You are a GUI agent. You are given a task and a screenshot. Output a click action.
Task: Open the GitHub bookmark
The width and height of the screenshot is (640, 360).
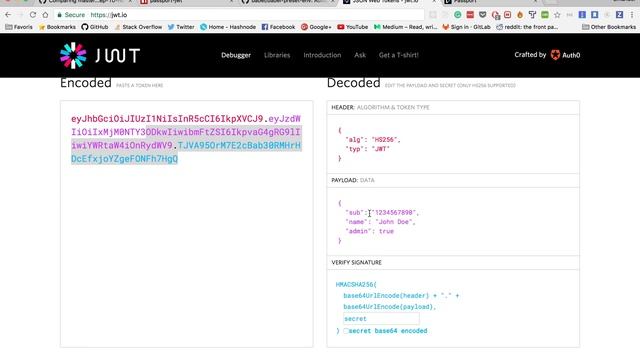(95, 27)
